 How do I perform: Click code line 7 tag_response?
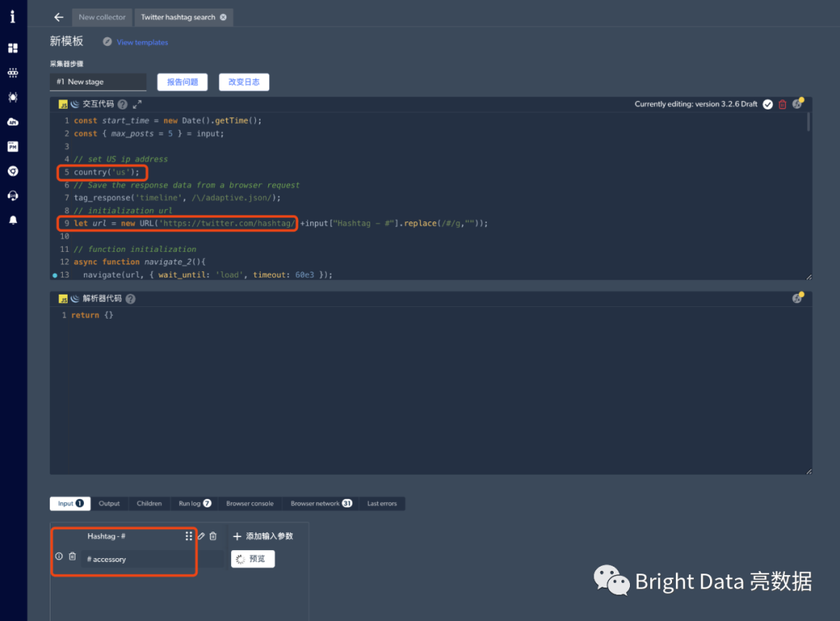click(177, 197)
